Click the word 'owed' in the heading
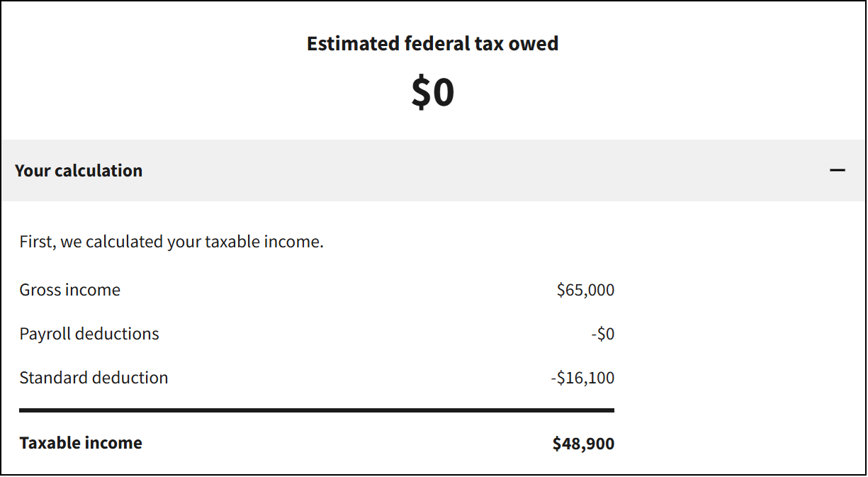Screen dimensions: 868x477 [x=536, y=43]
